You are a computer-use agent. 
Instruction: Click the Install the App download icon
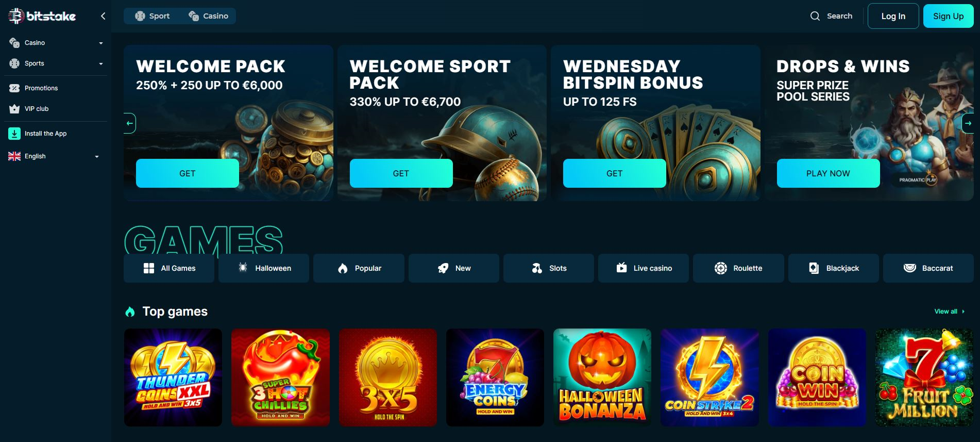point(14,134)
